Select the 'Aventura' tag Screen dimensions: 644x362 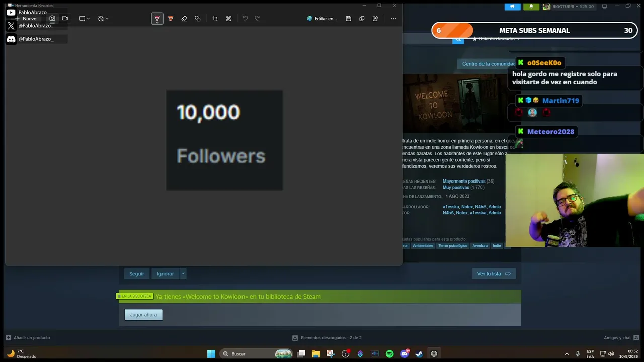[x=480, y=246]
